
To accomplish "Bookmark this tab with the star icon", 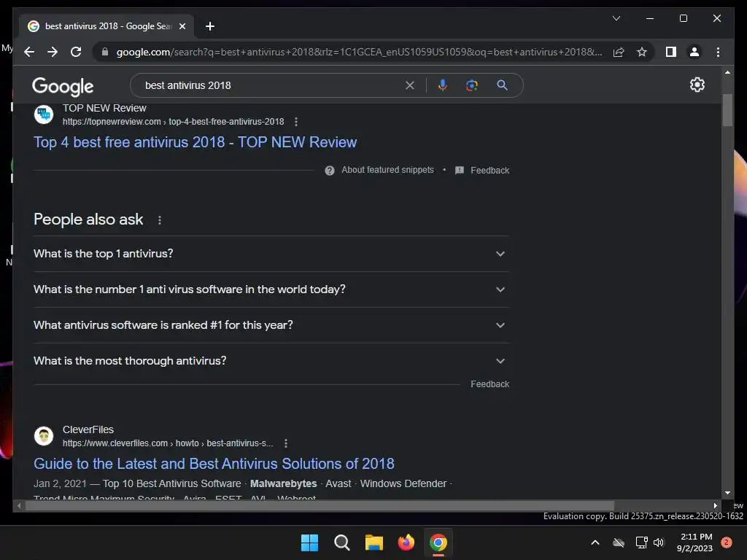I will click(x=642, y=52).
